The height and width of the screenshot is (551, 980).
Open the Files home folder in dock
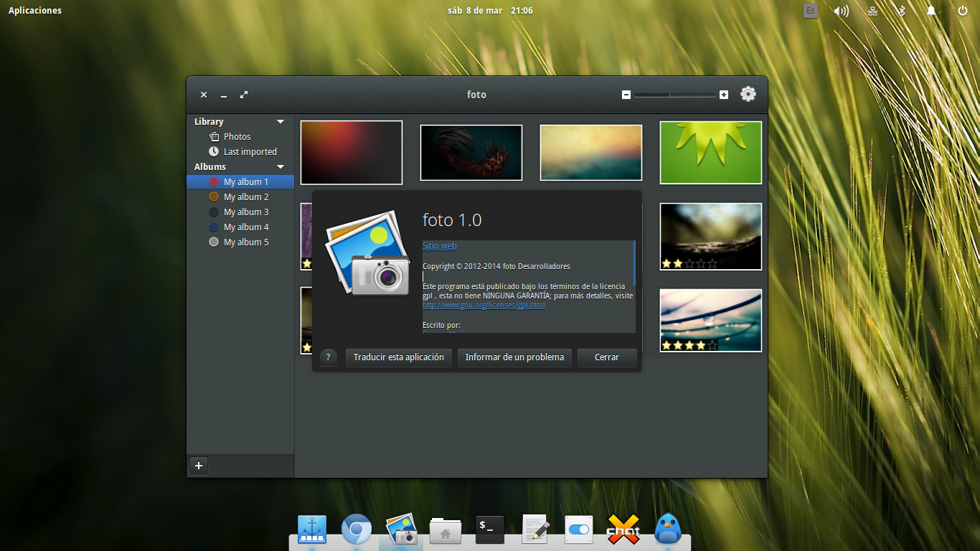click(446, 530)
